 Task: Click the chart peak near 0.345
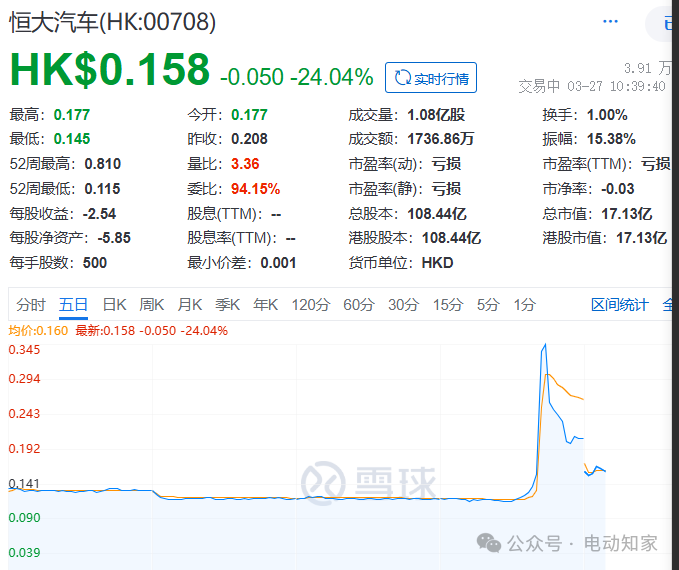(545, 345)
